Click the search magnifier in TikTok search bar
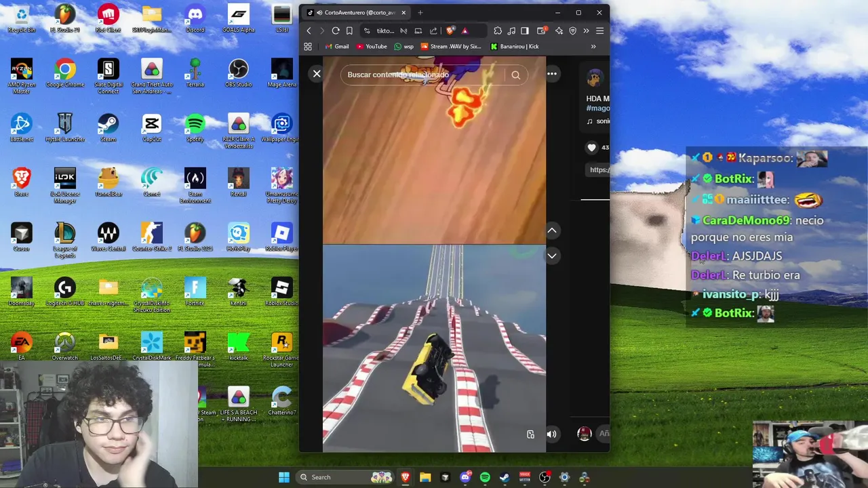 coord(515,75)
